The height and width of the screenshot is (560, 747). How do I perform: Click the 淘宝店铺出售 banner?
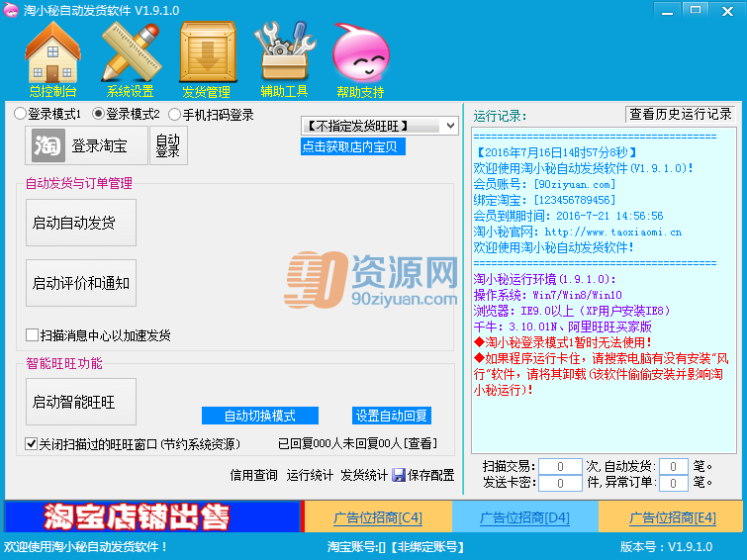point(152,516)
